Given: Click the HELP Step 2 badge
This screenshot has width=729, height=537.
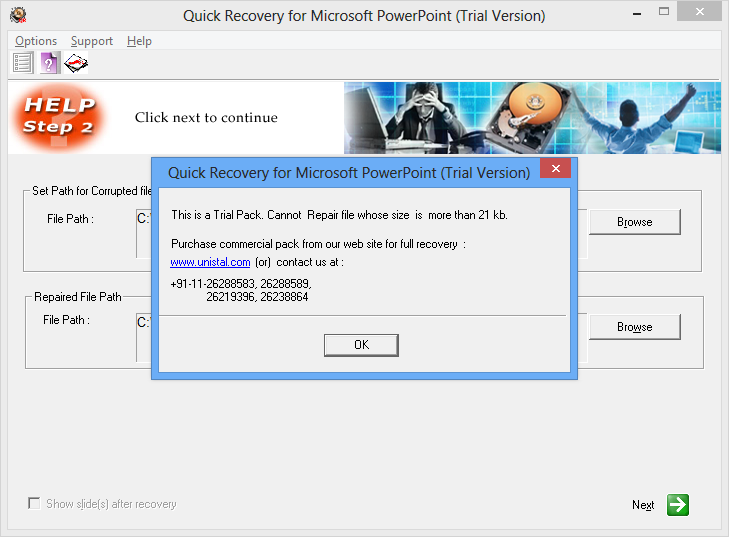Looking at the screenshot, I should pos(59,117).
